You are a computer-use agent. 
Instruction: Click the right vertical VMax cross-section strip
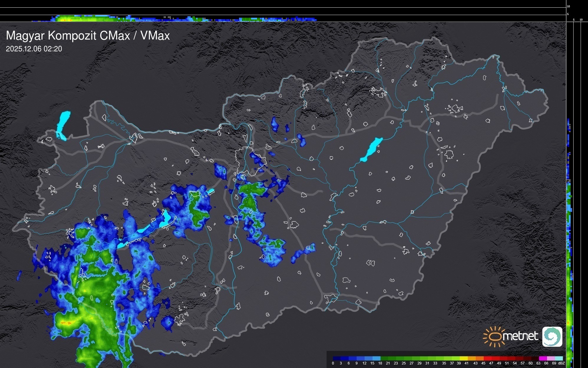569,236
